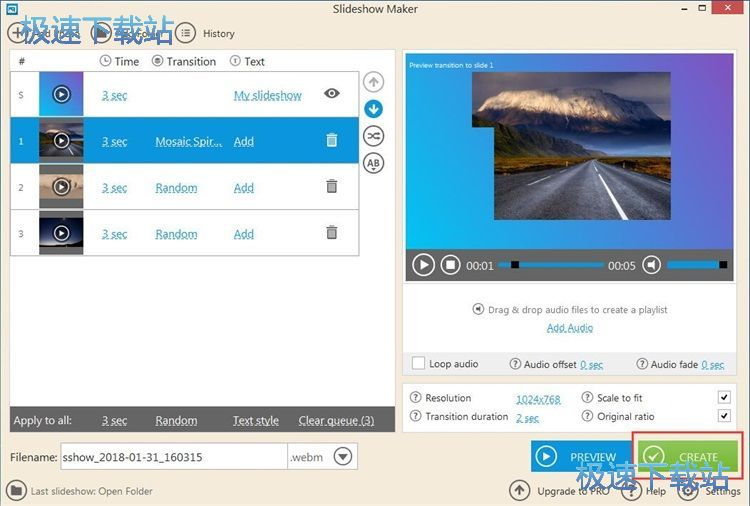750x506 pixels.
Task: Toggle the title slide eye visibility
Action: [x=332, y=94]
